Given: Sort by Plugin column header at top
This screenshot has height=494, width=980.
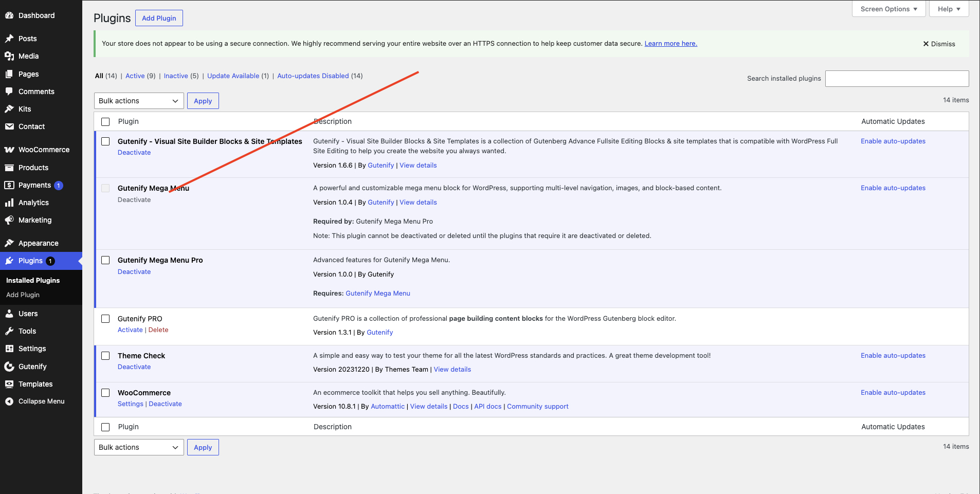Looking at the screenshot, I should (128, 121).
